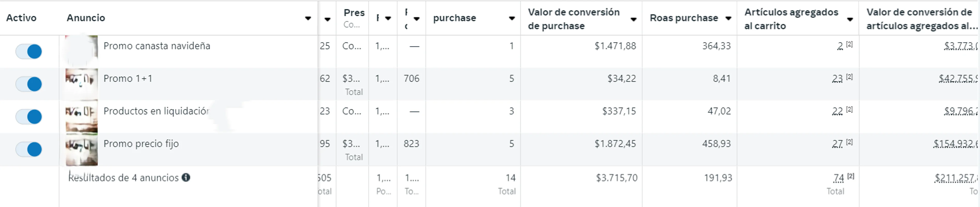This screenshot has height=207, width=980.
Task: Disable the Promo 1+1 ad switch
Action: 28,84
